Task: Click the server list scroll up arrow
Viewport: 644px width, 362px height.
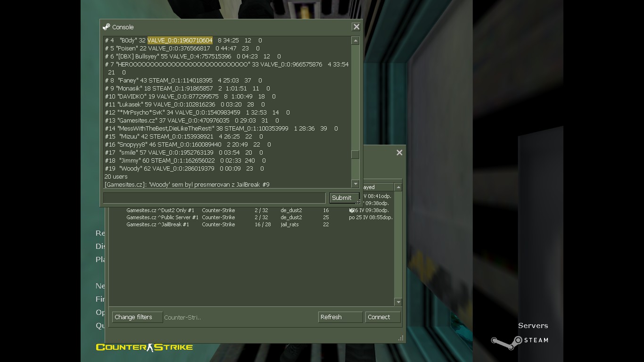Action: tap(398, 187)
